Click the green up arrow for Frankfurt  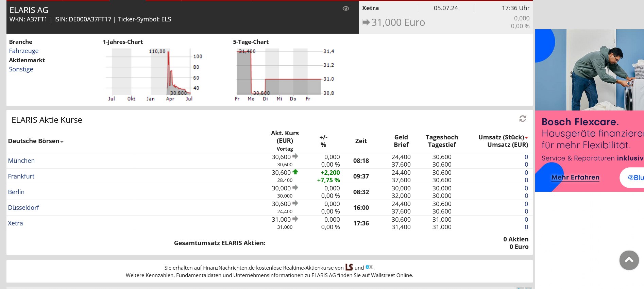point(295,172)
